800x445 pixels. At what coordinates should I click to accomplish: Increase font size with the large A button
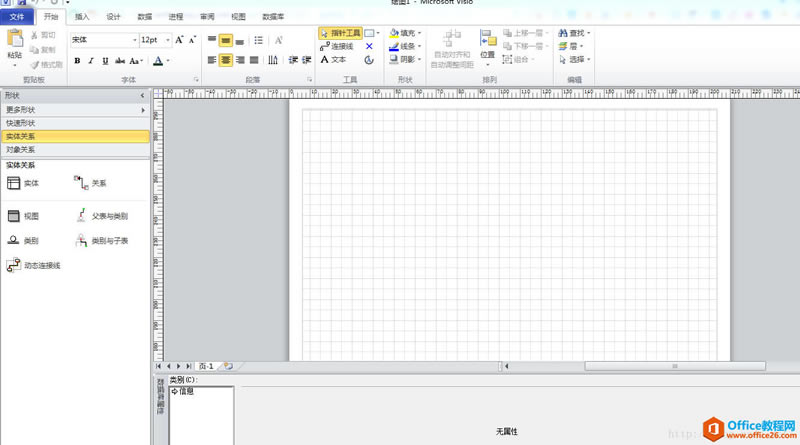pos(179,40)
